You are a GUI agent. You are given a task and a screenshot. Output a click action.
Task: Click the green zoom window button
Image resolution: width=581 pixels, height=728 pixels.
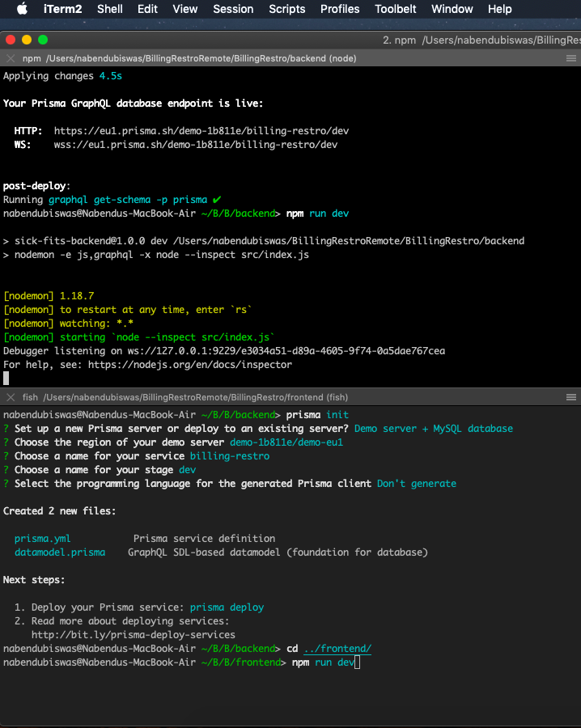[43, 40]
